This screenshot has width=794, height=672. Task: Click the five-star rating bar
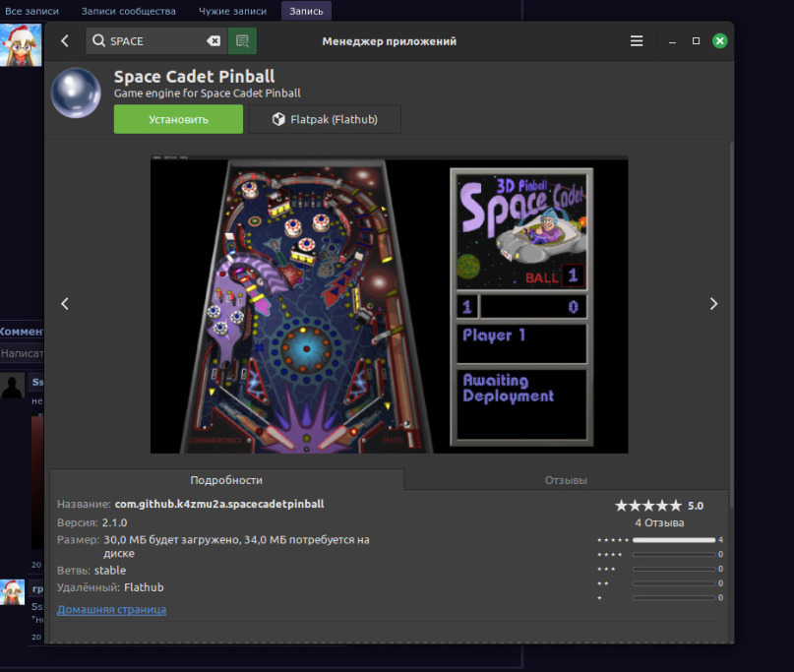pyautogui.click(x=674, y=540)
